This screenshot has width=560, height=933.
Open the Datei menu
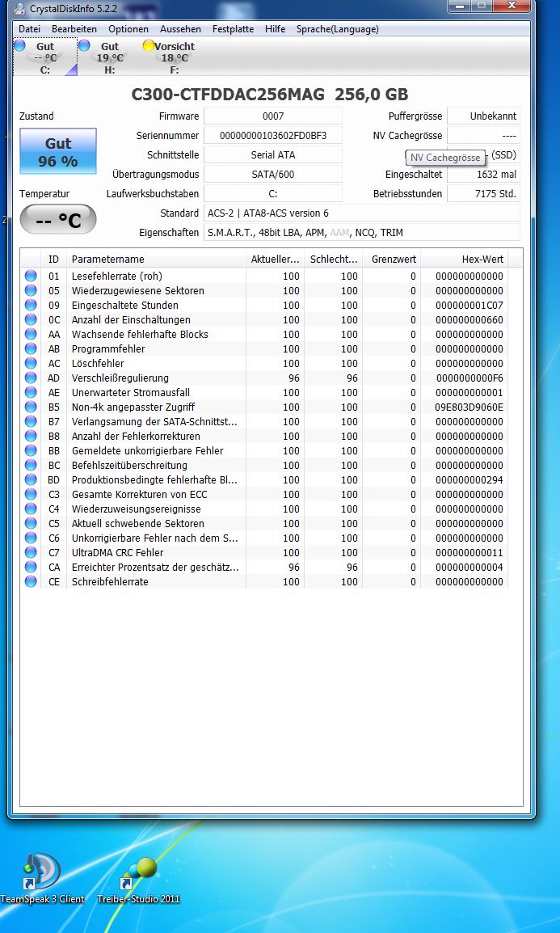[30, 28]
